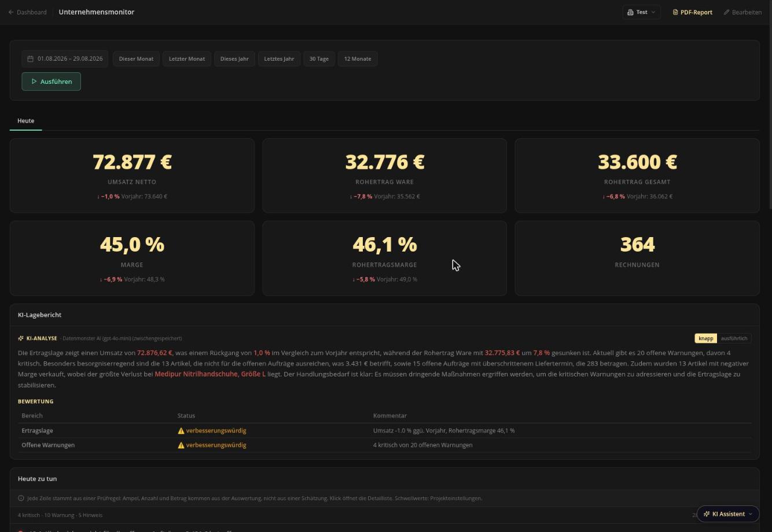Generate the PDF-Report

pyautogui.click(x=692, y=12)
